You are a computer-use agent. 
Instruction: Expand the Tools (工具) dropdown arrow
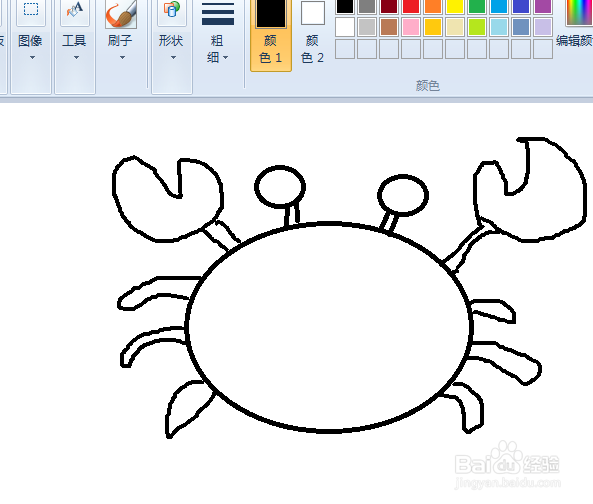coord(76,57)
